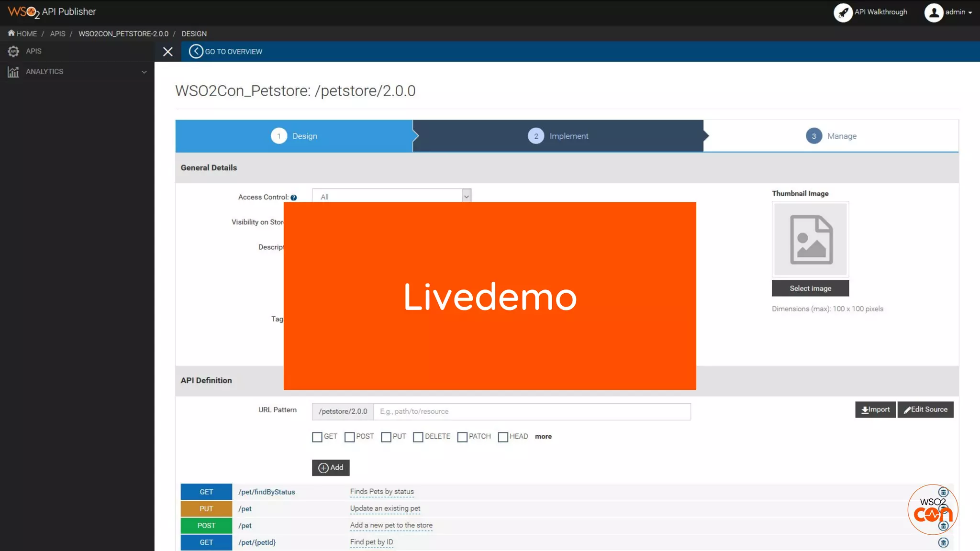980x551 pixels.
Task: Click the Add resource button
Action: point(331,468)
